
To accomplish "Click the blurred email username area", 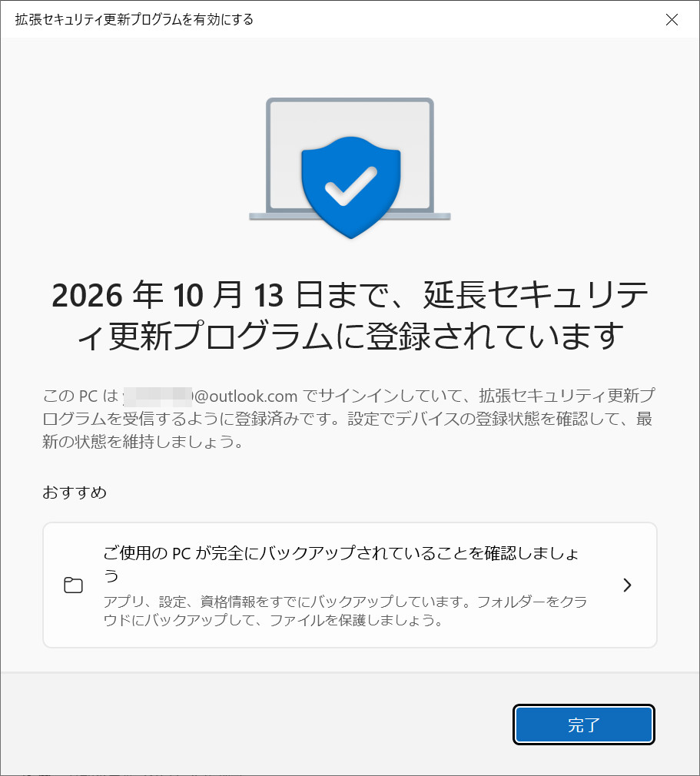I will click(x=158, y=397).
